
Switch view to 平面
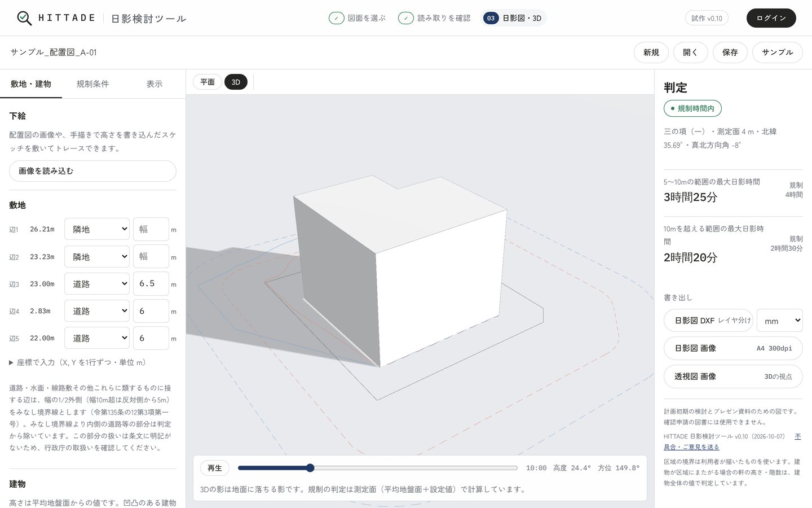tap(208, 82)
